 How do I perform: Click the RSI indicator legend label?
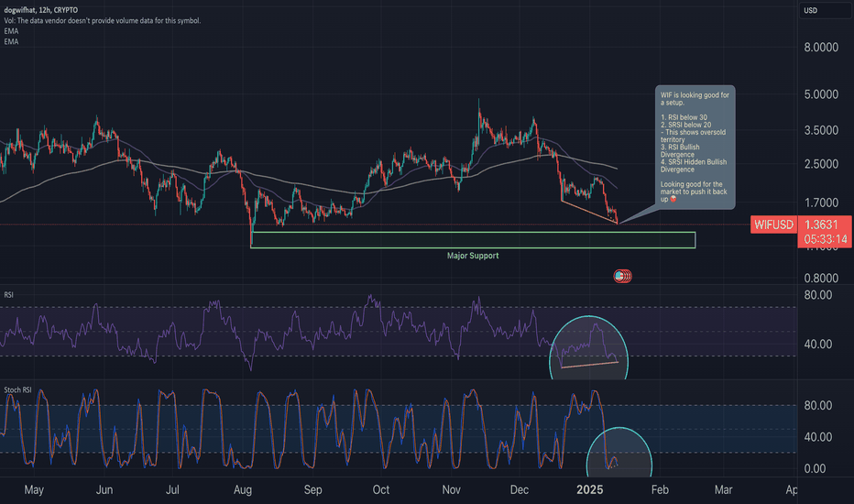(x=9, y=295)
